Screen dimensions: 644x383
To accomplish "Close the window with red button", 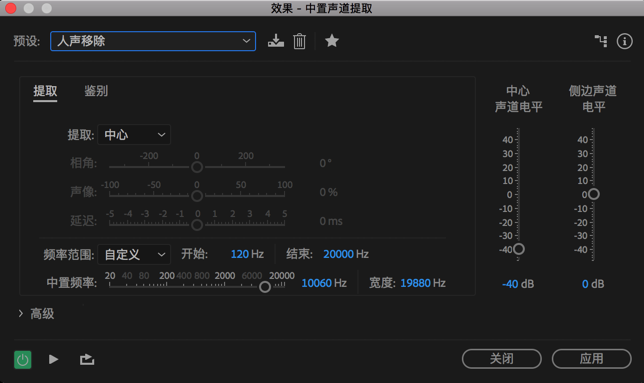I will coord(11,8).
